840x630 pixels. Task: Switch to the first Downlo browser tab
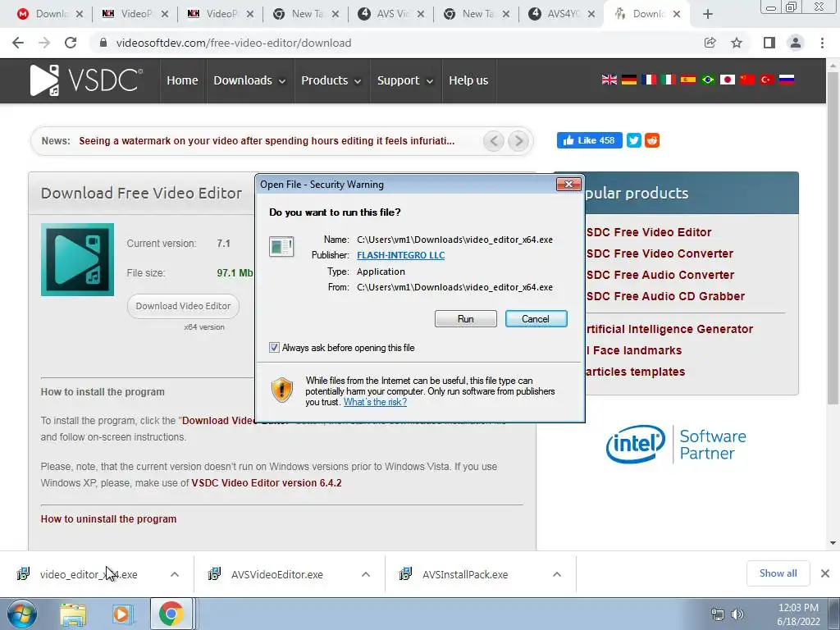50,14
